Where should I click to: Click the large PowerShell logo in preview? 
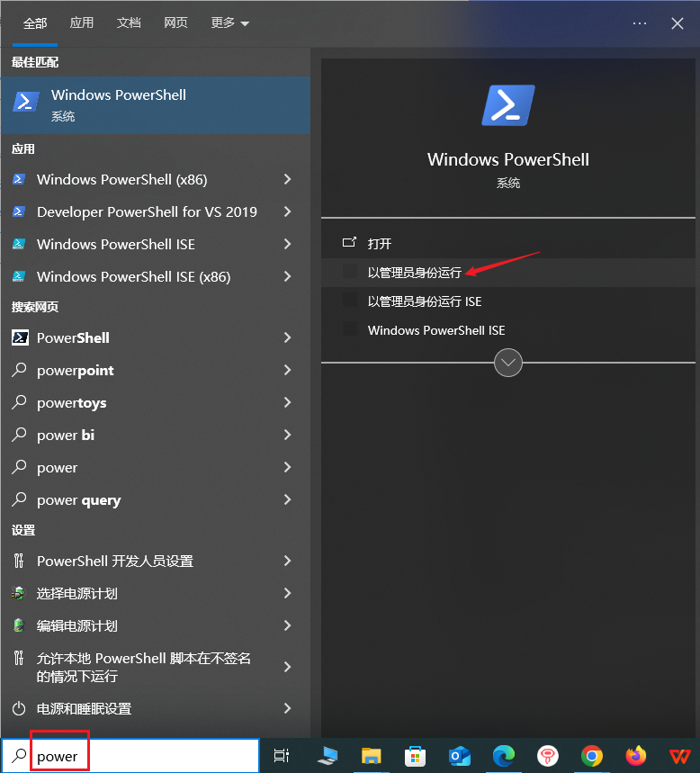coord(508,105)
